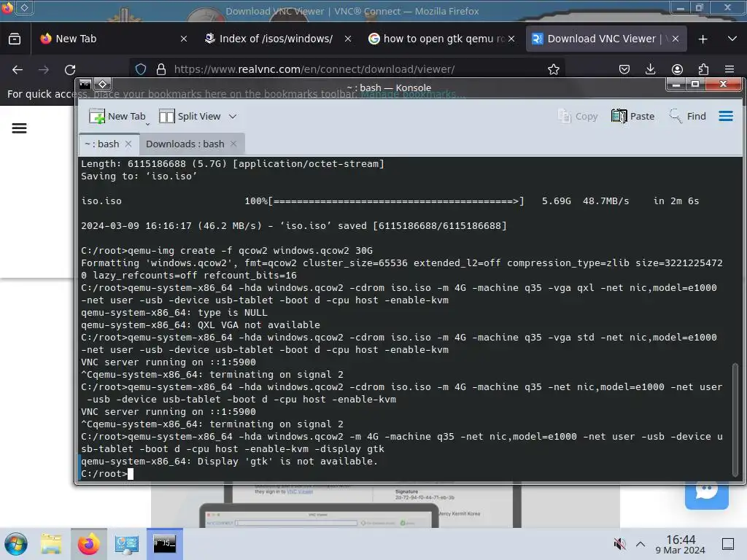Close the 'Download VNC Viewer' tab
Viewport: 747px width, 560px height.
pyautogui.click(x=676, y=39)
